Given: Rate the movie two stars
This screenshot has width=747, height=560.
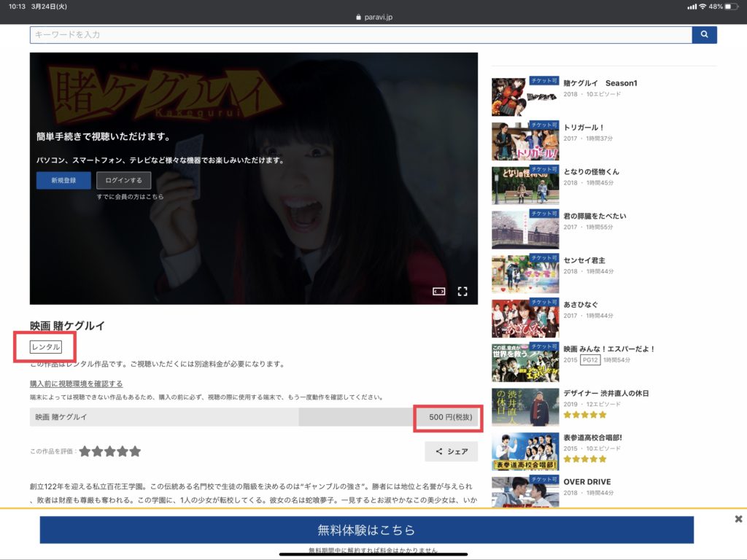Looking at the screenshot, I should 97,451.
